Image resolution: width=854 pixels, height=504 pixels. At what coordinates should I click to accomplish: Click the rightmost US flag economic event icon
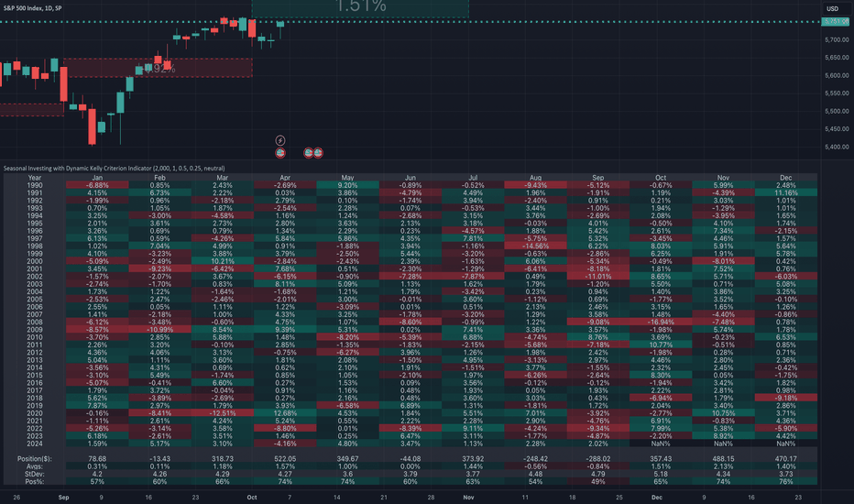[x=318, y=153]
